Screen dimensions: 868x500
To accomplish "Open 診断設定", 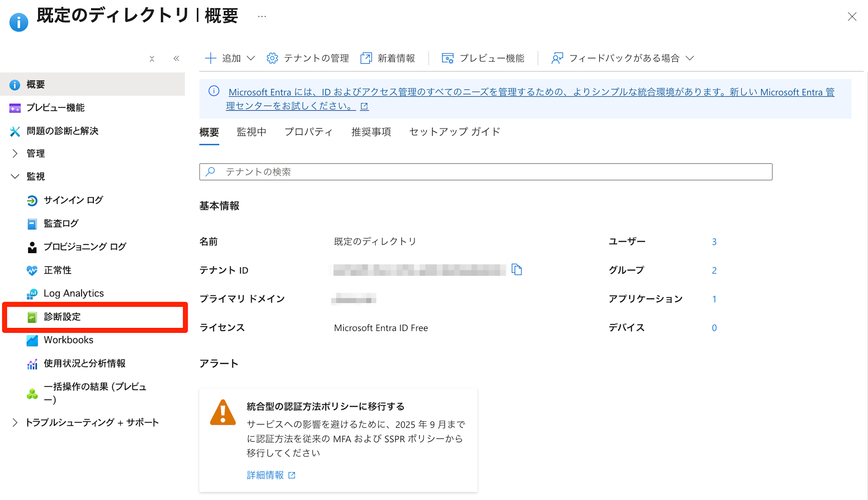I will point(62,317).
